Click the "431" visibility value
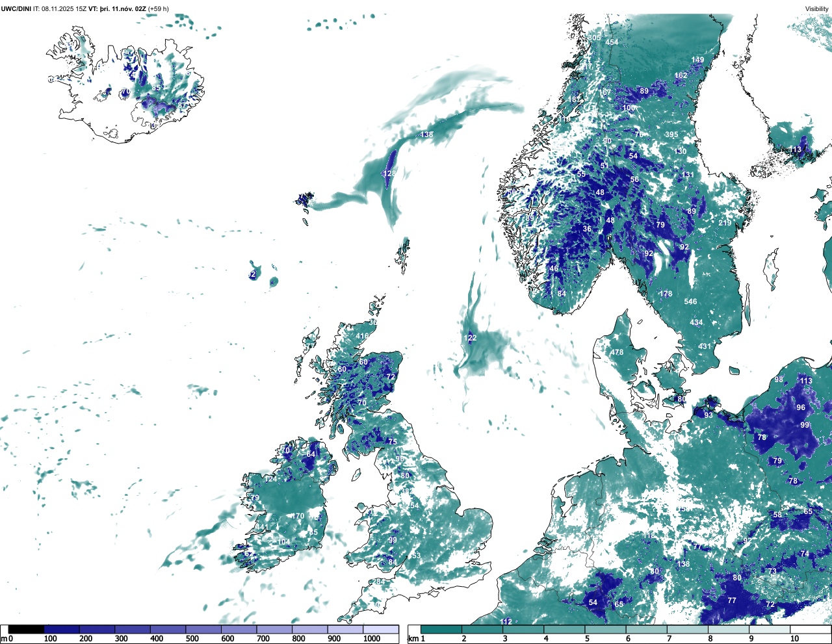 705,346
